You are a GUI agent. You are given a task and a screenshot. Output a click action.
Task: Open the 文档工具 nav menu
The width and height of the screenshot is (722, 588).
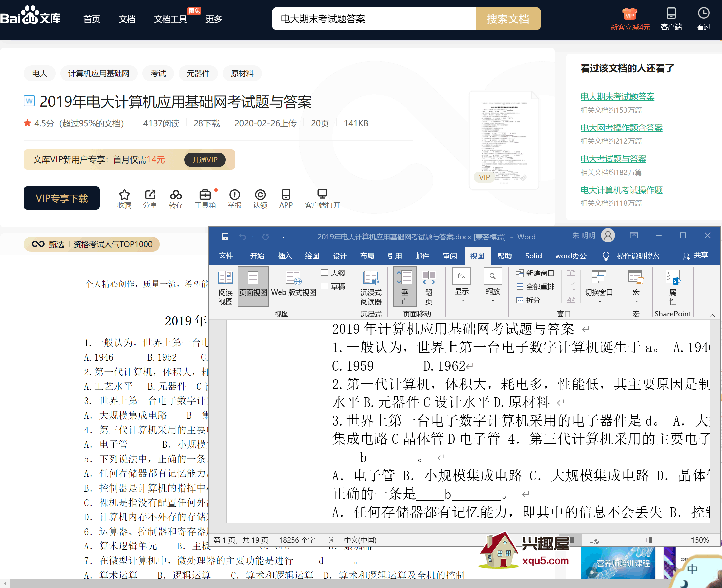[x=170, y=19]
